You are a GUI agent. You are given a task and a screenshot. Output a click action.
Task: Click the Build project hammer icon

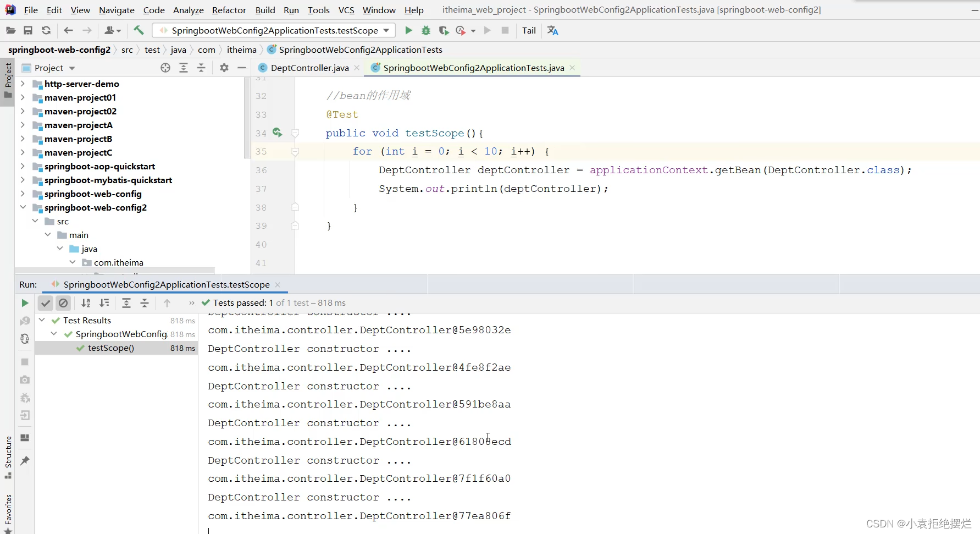[x=139, y=30]
